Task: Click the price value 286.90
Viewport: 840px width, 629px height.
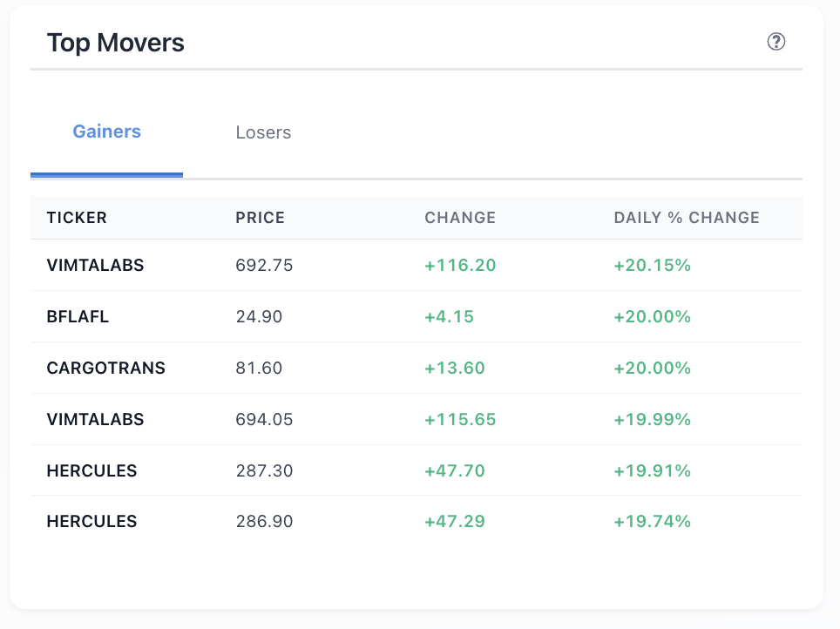Action: tap(264, 521)
